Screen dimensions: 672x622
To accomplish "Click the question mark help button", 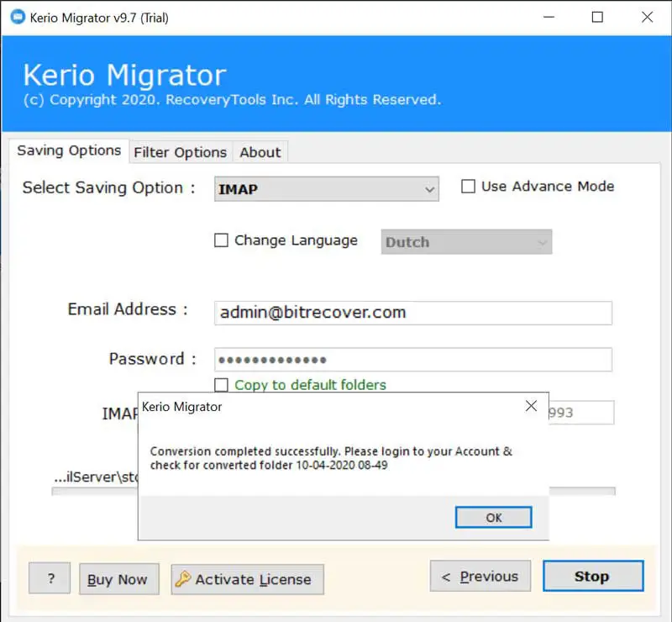I will coord(50,578).
